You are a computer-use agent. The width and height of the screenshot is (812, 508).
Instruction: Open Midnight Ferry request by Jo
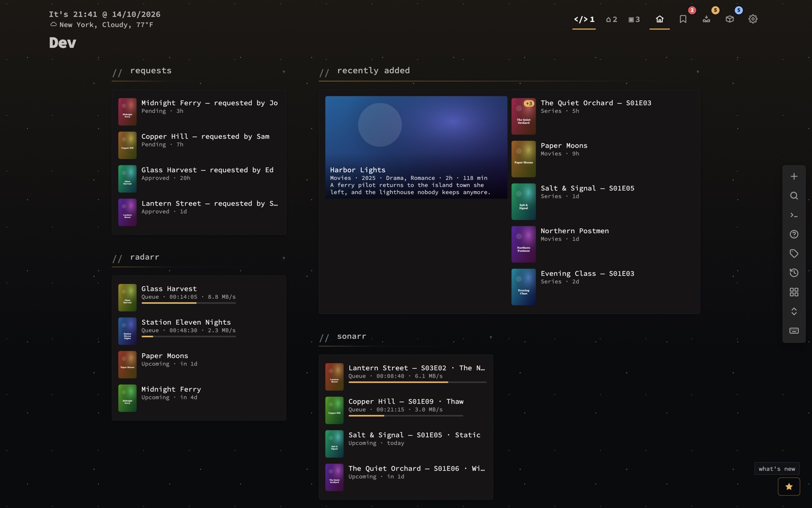pyautogui.click(x=198, y=112)
